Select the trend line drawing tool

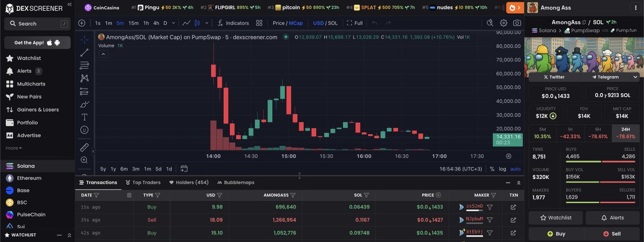(x=84, y=53)
